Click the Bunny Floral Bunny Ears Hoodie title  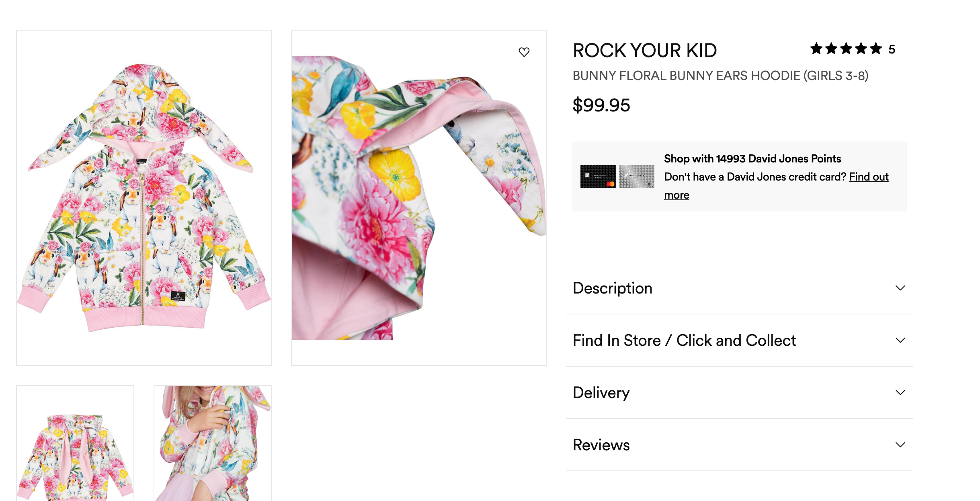720,76
